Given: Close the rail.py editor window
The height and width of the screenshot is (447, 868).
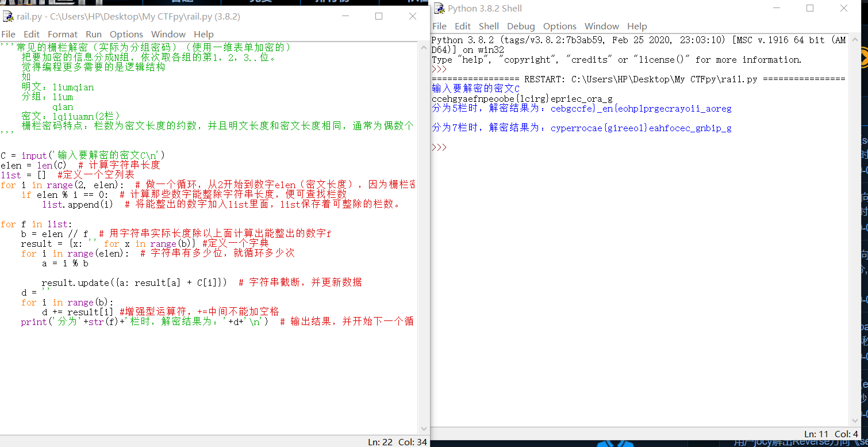Looking at the screenshot, I should [x=413, y=16].
